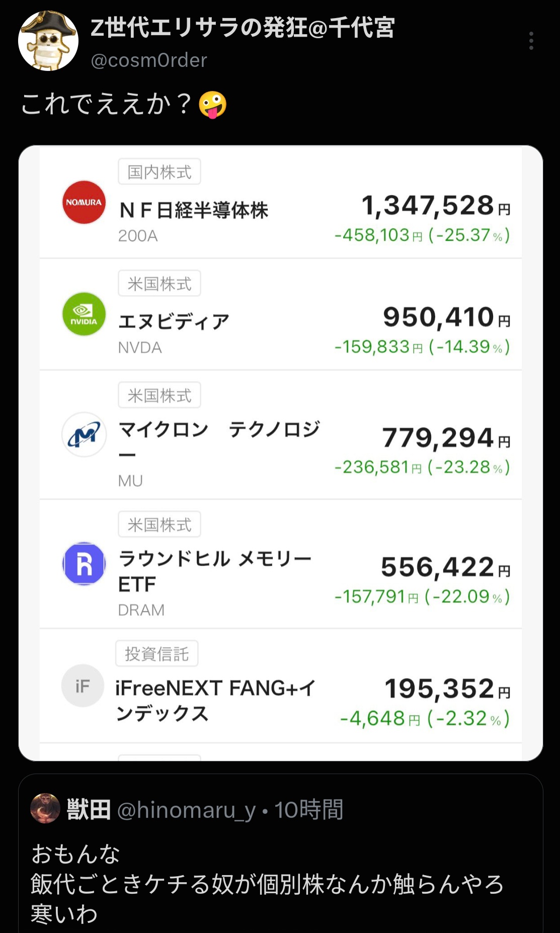Open the マイクロン テクノロジー holding row

(280, 435)
